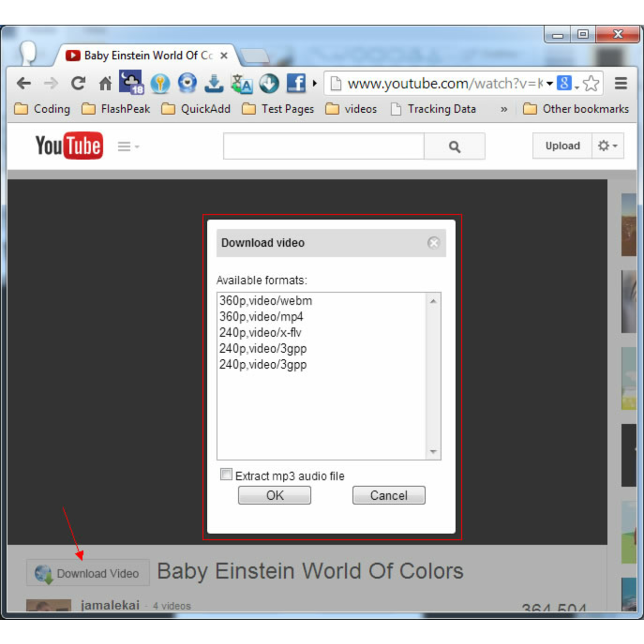644x644 pixels.
Task: Open the Coding bookmarks folder
Action: 43,109
